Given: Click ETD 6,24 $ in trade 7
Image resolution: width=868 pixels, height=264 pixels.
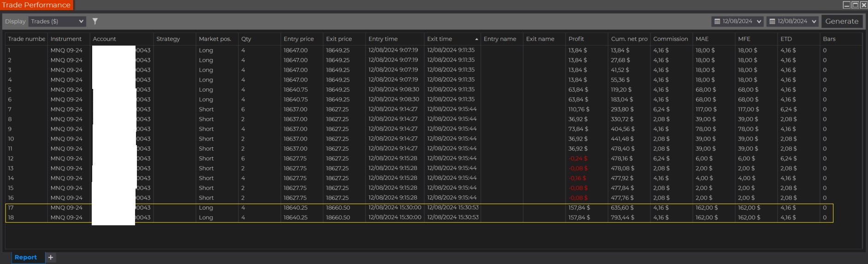Looking at the screenshot, I should pos(788,109).
